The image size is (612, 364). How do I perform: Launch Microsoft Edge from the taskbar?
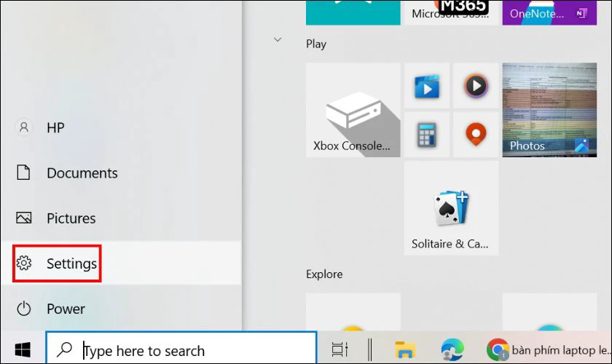pyautogui.click(x=452, y=349)
